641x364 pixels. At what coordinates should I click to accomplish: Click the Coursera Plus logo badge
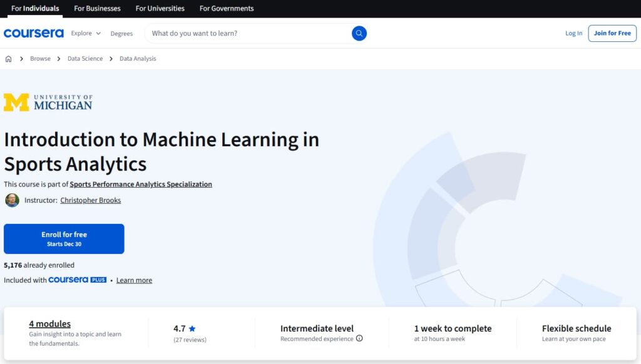click(77, 280)
